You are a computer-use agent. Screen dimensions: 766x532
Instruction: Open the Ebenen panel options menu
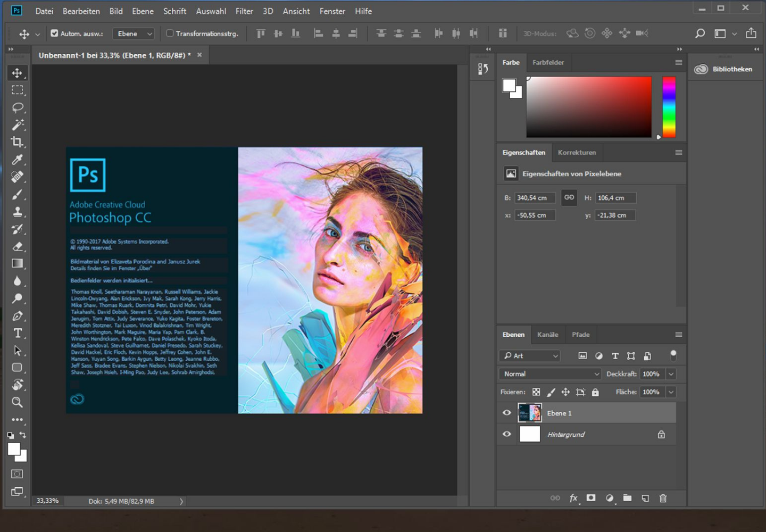(678, 335)
